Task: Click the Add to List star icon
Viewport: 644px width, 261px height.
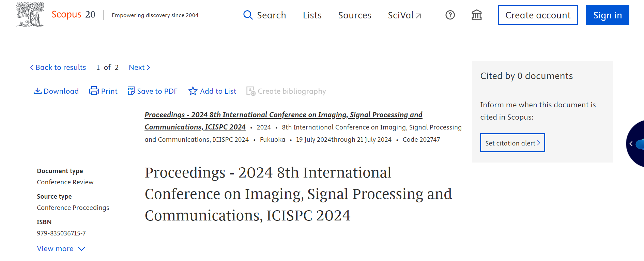Action: click(193, 91)
